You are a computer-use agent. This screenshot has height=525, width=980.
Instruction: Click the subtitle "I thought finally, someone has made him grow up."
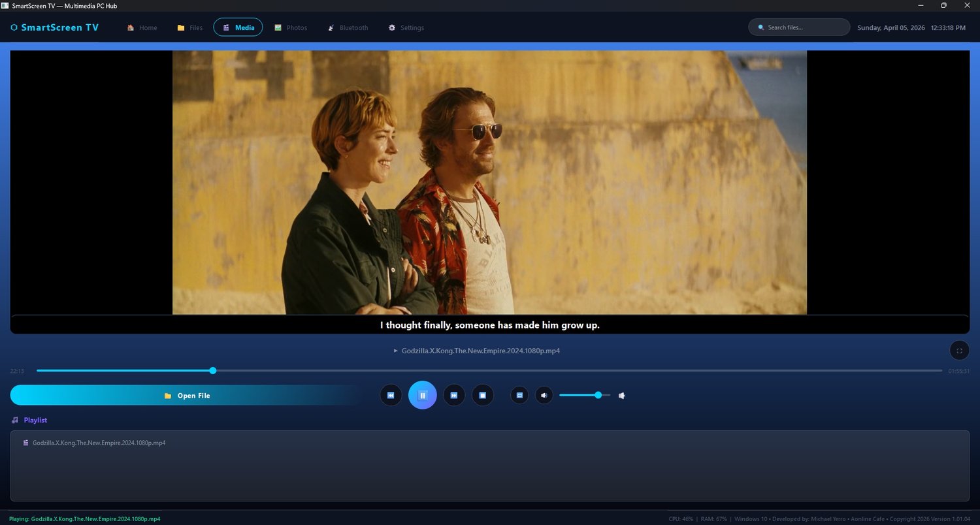(489, 325)
